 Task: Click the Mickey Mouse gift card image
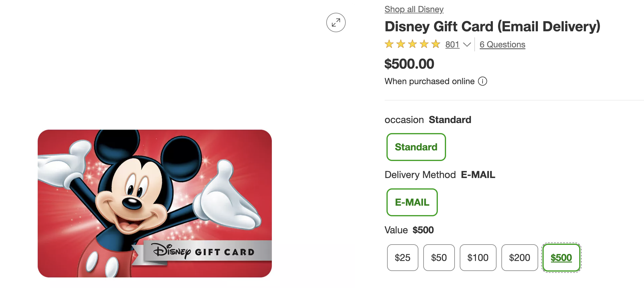154,204
